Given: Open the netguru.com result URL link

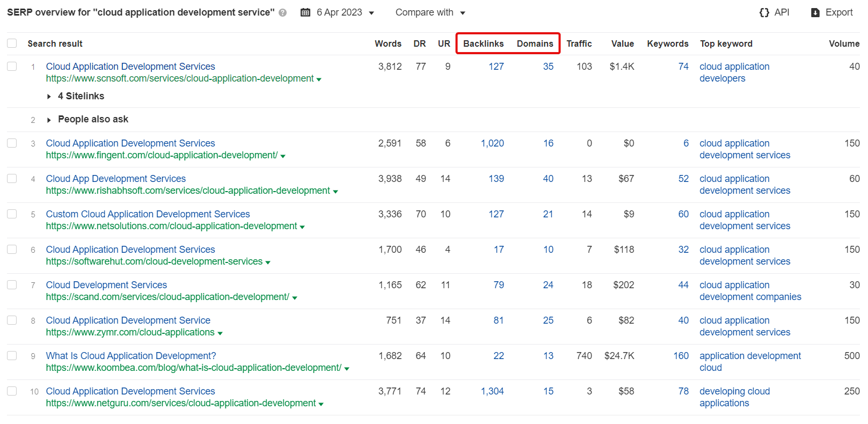Looking at the screenshot, I should pos(181,403).
